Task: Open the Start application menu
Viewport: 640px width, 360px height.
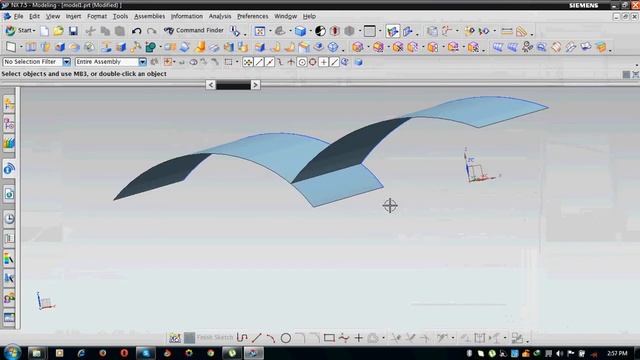Action: [20, 31]
